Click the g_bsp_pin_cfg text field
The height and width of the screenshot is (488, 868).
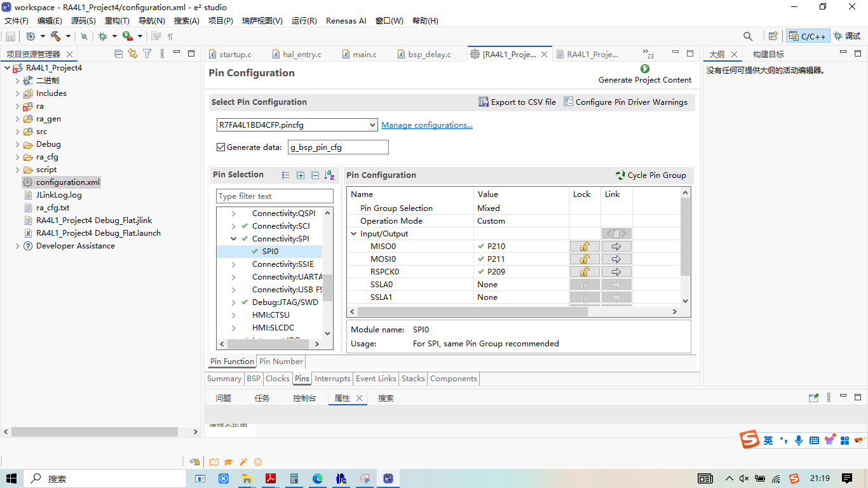pyautogui.click(x=338, y=147)
